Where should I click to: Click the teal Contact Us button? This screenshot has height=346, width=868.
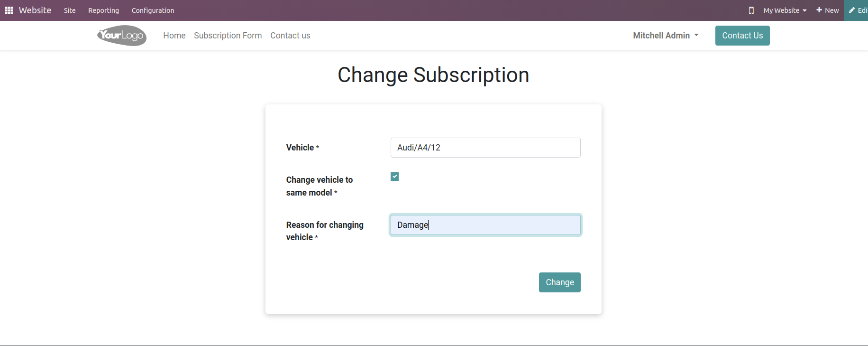[742, 36]
